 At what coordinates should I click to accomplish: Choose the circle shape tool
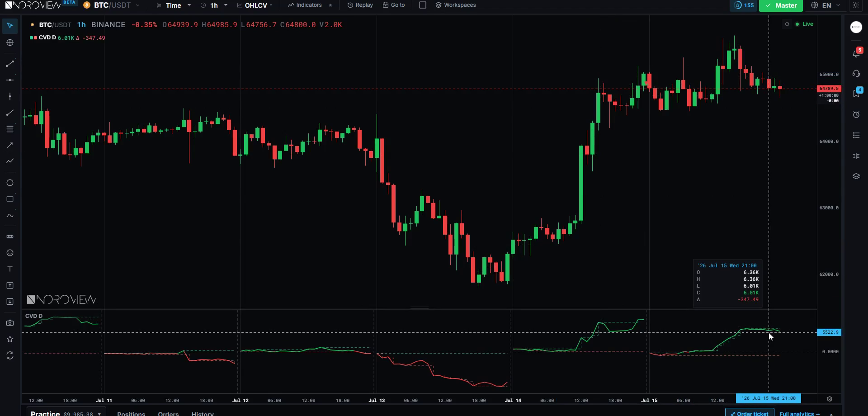(10, 183)
